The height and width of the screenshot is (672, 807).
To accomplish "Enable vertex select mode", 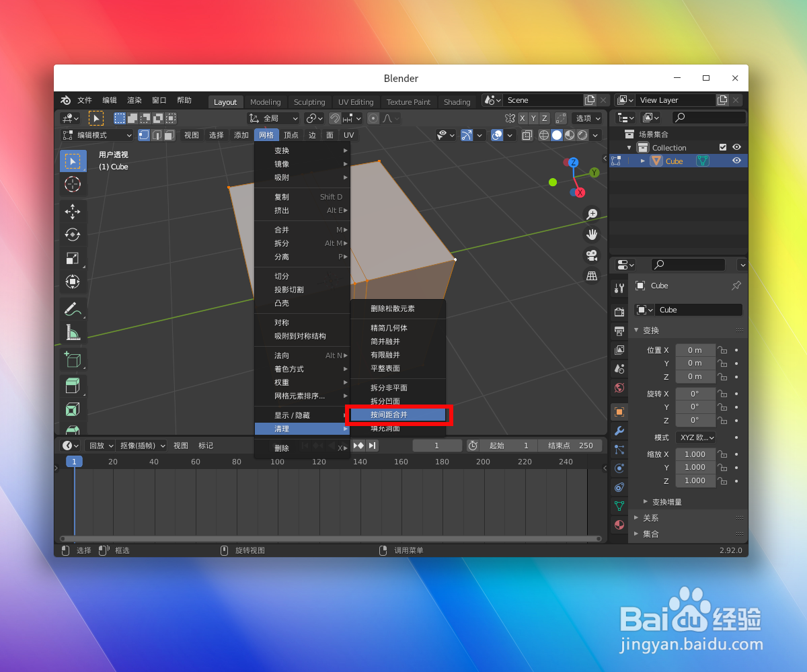I will point(144,135).
